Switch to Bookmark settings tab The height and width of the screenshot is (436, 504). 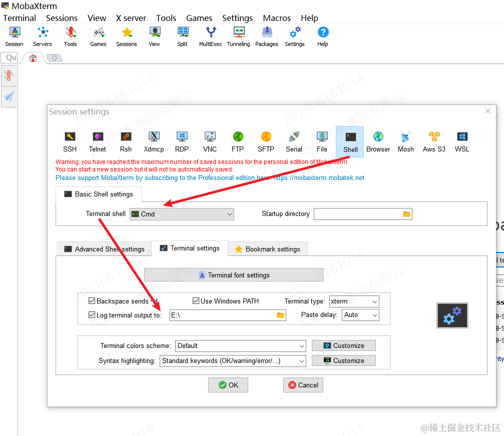tap(268, 249)
